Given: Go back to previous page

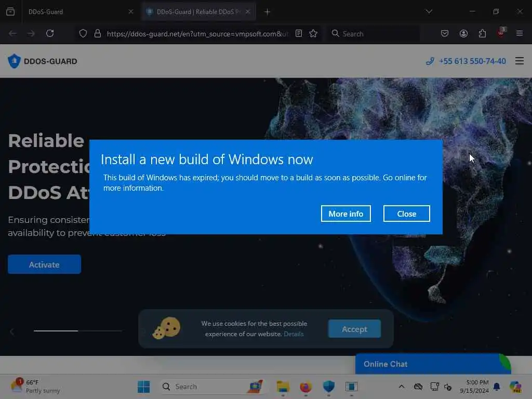Looking at the screenshot, I should pos(12,33).
